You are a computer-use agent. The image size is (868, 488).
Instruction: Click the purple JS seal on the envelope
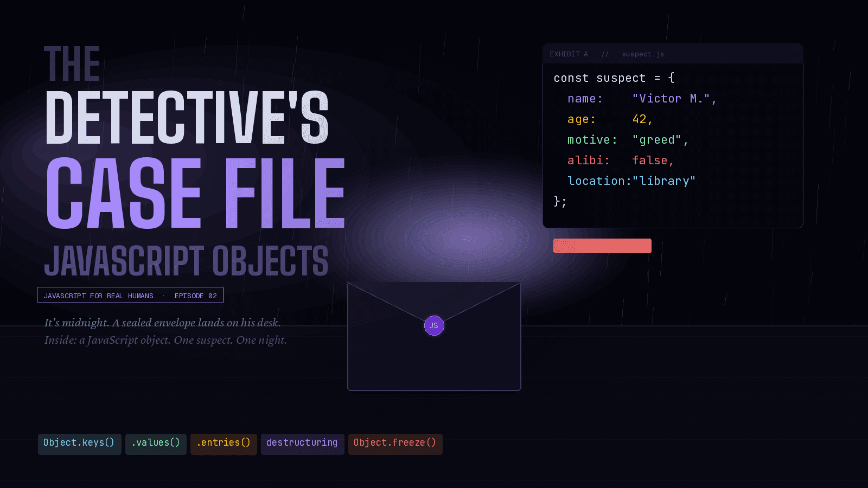pyautogui.click(x=434, y=325)
